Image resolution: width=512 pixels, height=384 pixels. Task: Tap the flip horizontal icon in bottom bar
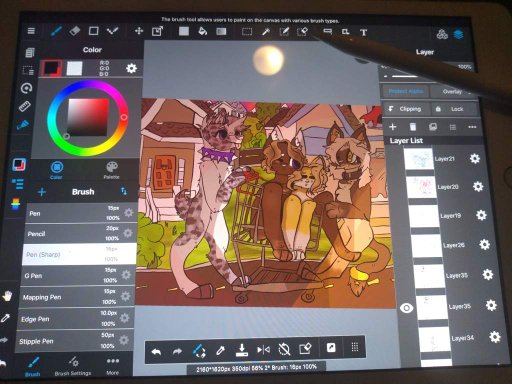[x=263, y=350]
